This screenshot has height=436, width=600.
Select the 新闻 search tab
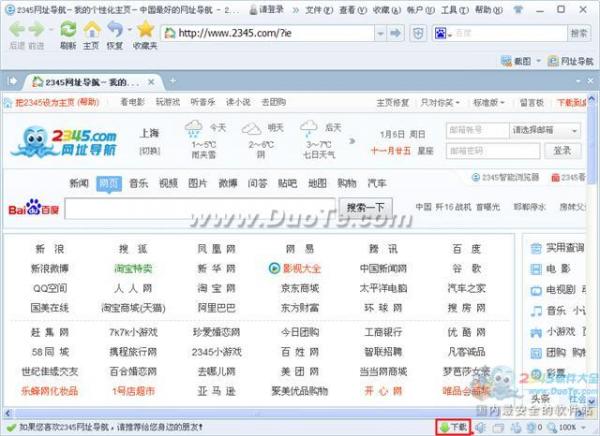pos(79,183)
